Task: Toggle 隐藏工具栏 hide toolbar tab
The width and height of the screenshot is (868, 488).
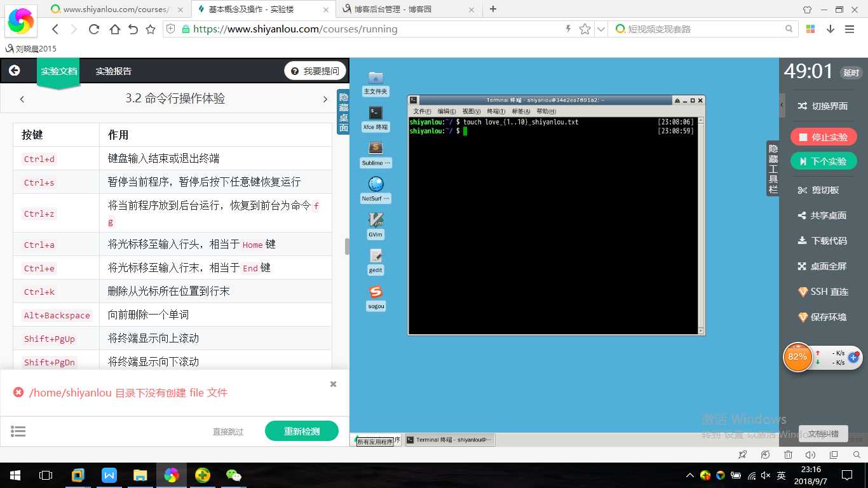Action: click(x=773, y=168)
